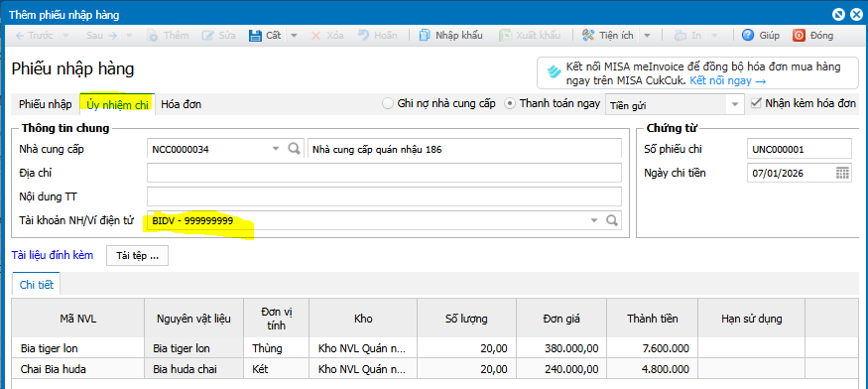The image size is (868, 389).
Task: Click the Số phiếu chi field UNC000001
Action: point(800,149)
